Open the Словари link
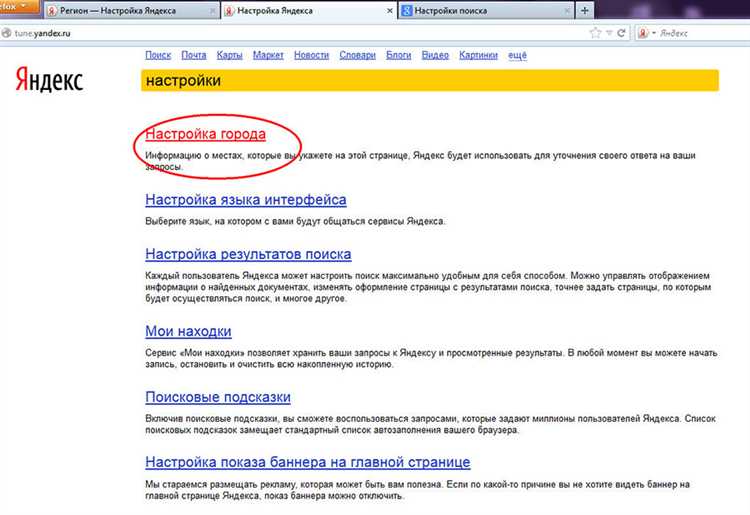 coord(357,55)
